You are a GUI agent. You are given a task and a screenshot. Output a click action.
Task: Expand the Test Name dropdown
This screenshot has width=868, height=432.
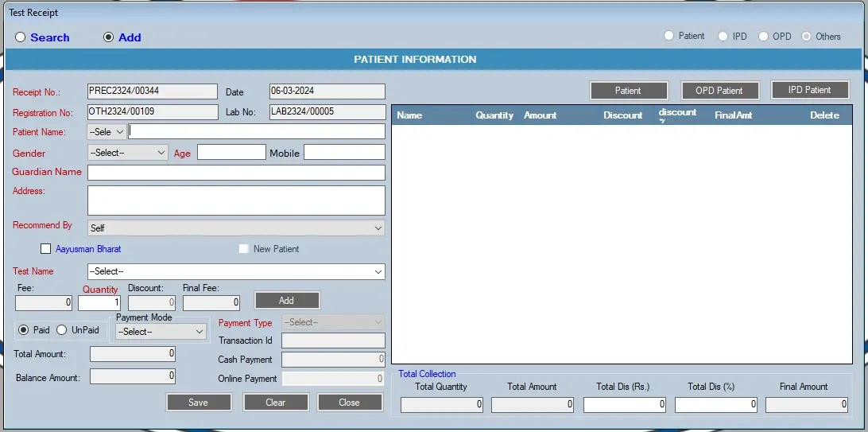pos(236,271)
